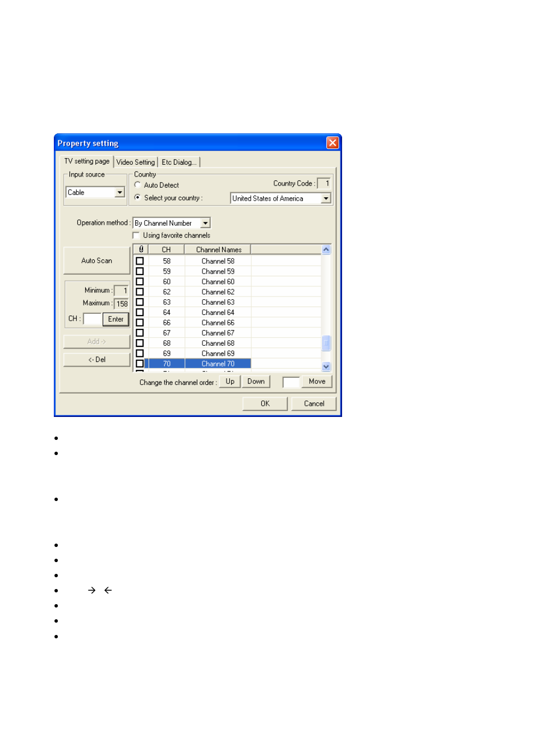
Task: Select the Channel 68 name cell
Action: [x=218, y=344]
